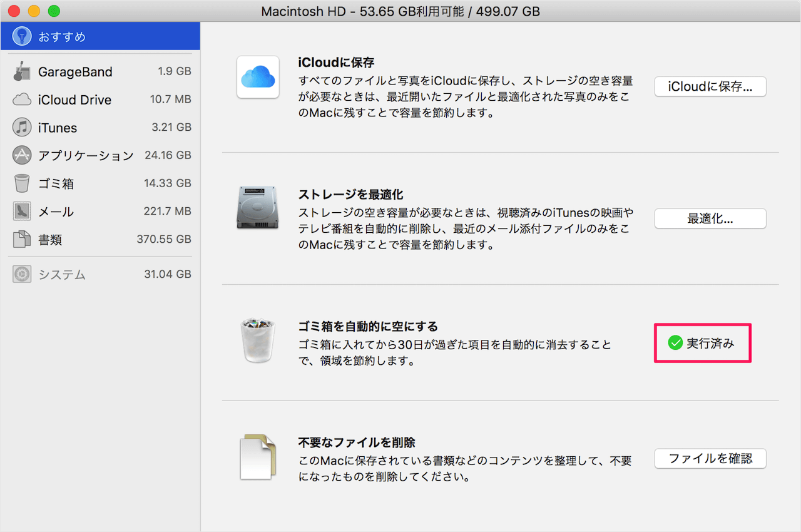Click the iTunes music note icon
Viewport: 801px width, 532px height.
tap(22, 128)
